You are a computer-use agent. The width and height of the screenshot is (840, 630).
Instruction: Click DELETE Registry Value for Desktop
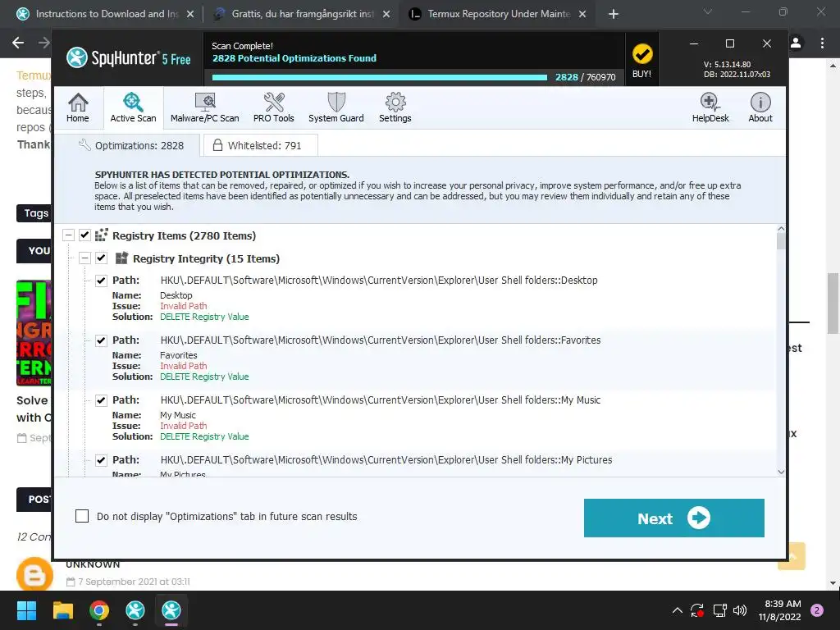[x=204, y=317]
